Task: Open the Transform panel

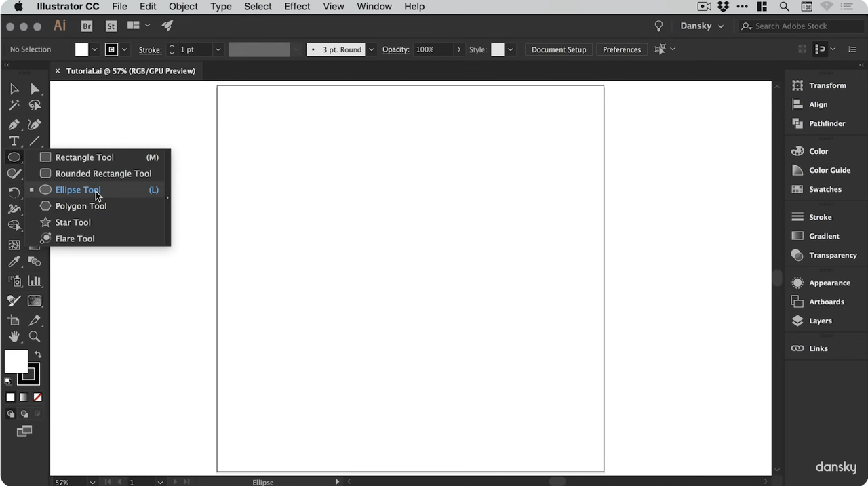Action: 819,85
